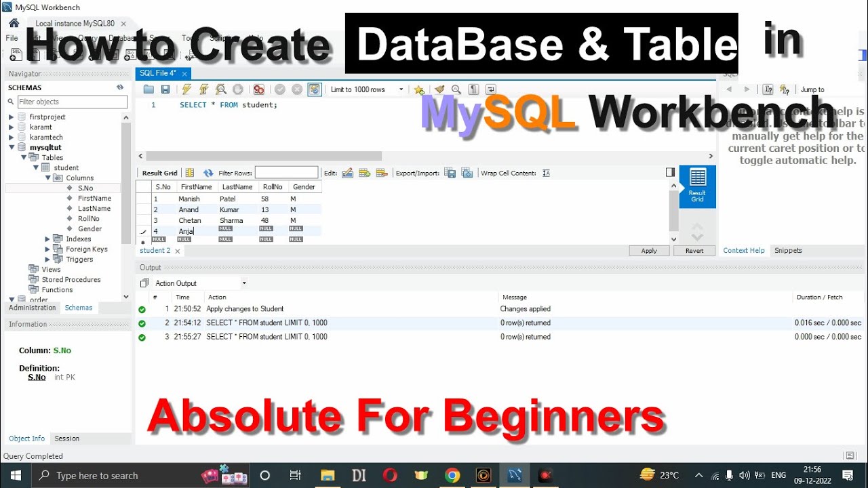868x488 pixels.
Task: Commit the current transaction
Action: coord(279,89)
